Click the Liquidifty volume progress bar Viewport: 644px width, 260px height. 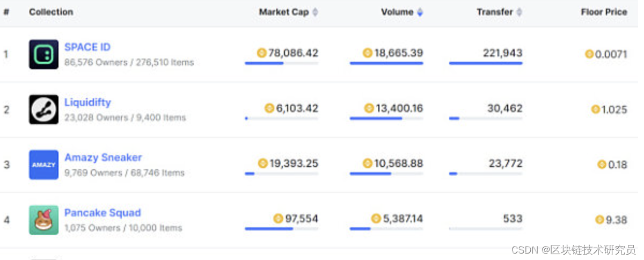[386, 118]
